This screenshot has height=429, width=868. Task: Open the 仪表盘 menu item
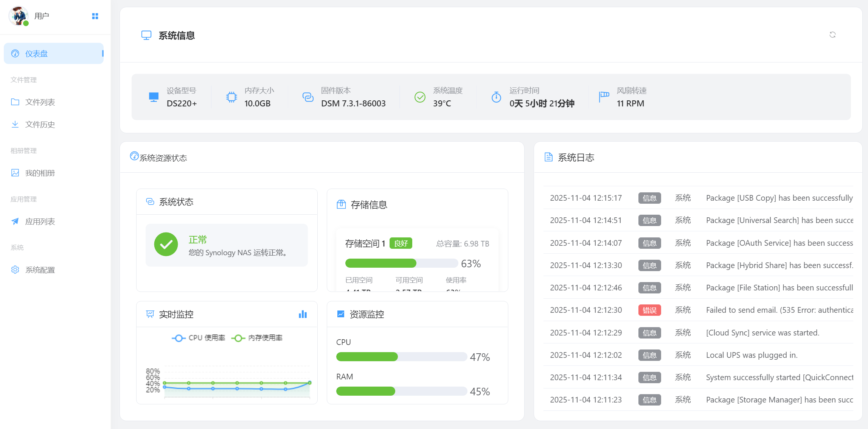pyautogui.click(x=53, y=53)
